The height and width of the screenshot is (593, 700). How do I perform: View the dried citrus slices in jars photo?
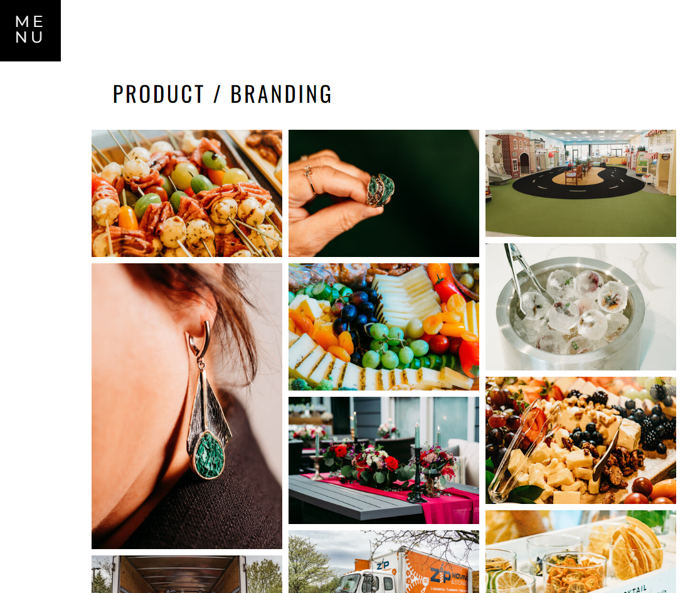point(580,552)
